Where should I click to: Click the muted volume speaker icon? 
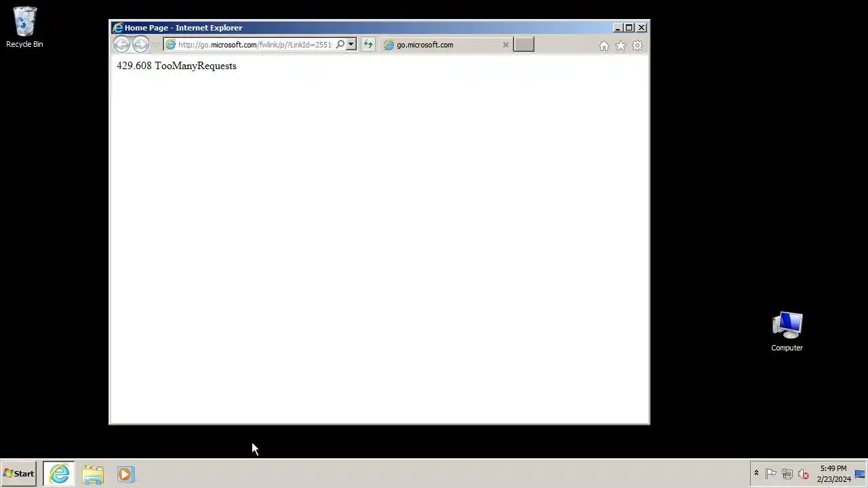(x=804, y=474)
